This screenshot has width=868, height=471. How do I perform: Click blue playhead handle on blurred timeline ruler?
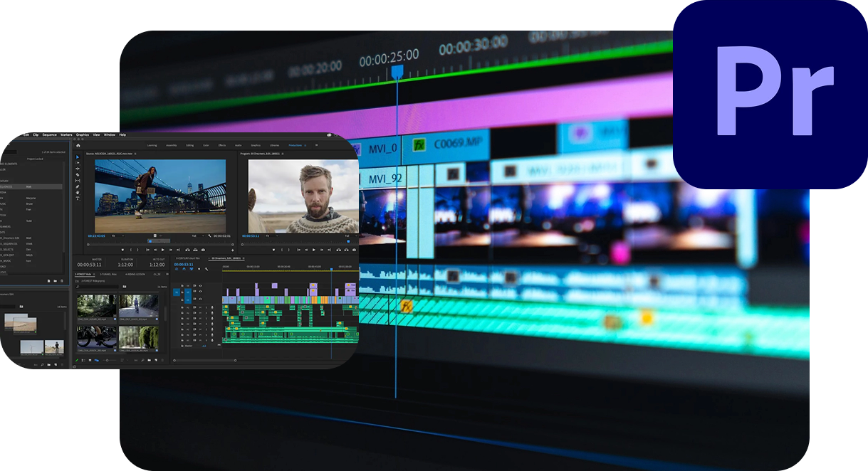(397, 72)
